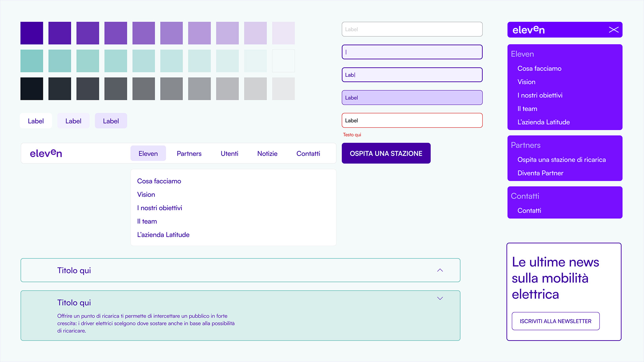Collapse the first Titolo qui accordion chevron
The height and width of the screenshot is (362, 644).
440,270
